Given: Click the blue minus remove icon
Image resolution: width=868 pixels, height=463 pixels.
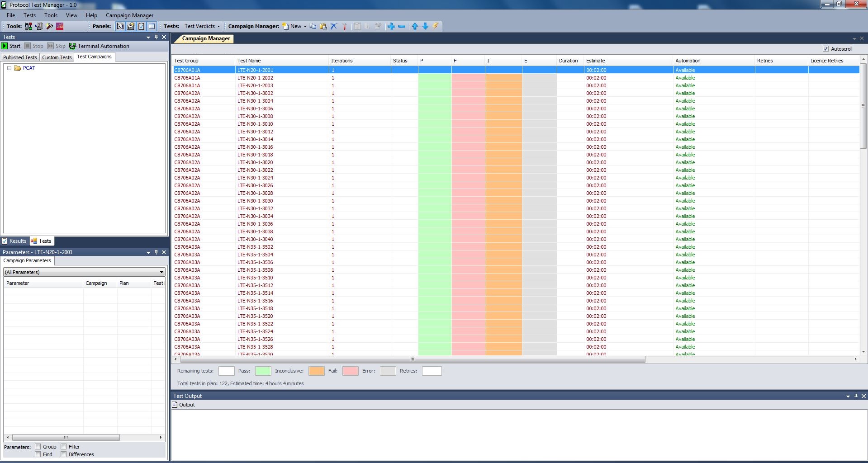Looking at the screenshot, I should [401, 26].
